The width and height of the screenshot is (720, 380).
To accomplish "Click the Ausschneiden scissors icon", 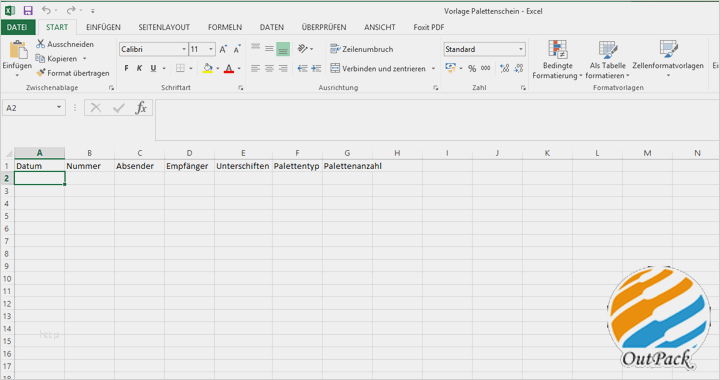I will click(41, 44).
